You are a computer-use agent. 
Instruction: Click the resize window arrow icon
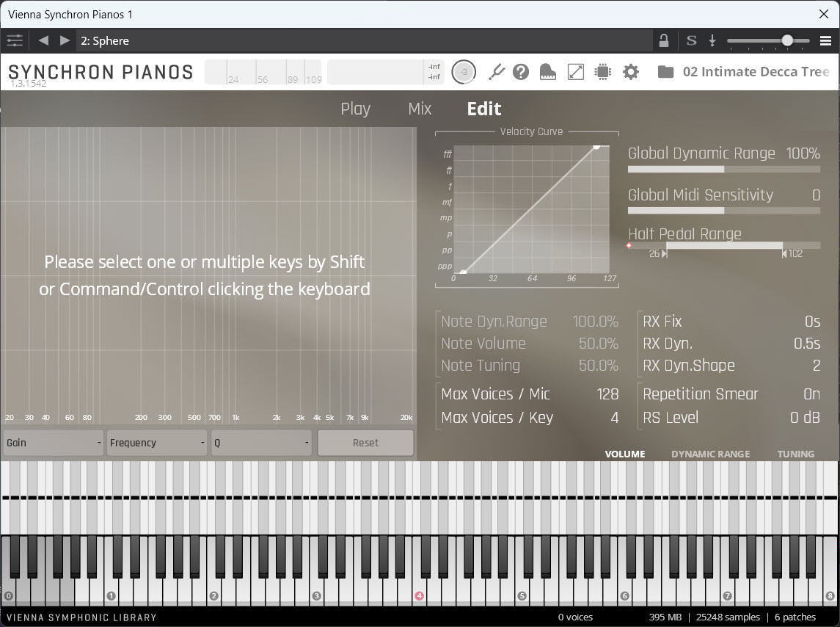[x=576, y=72]
